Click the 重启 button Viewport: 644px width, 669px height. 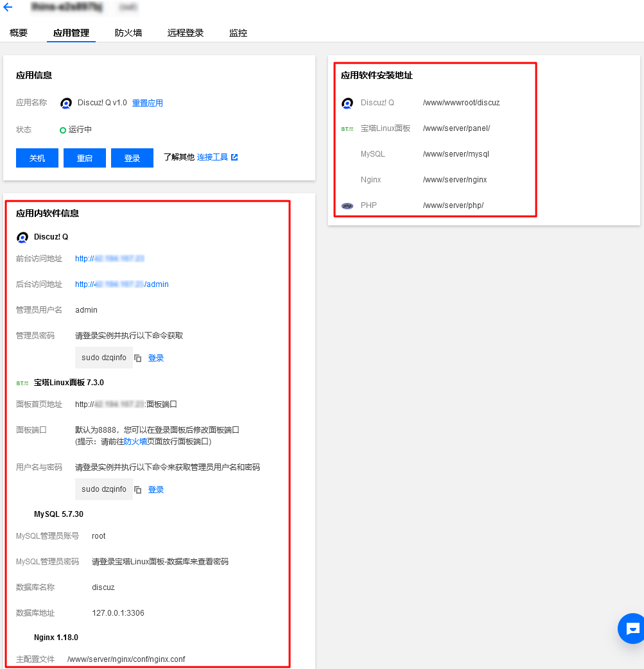point(85,158)
